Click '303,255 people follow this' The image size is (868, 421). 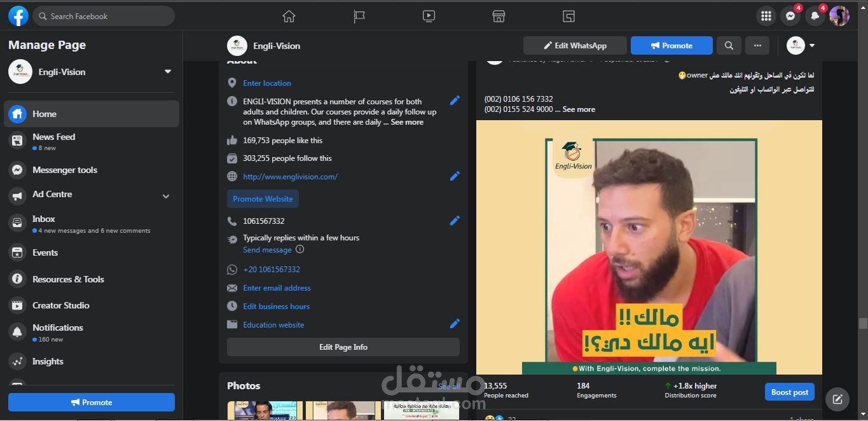coord(287,158)
